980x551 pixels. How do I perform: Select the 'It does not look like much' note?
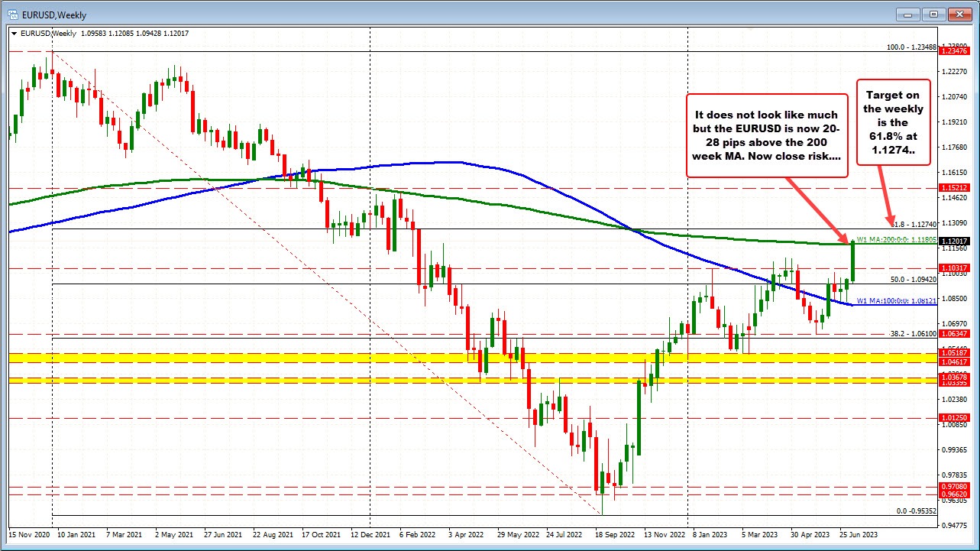point(767,135)
